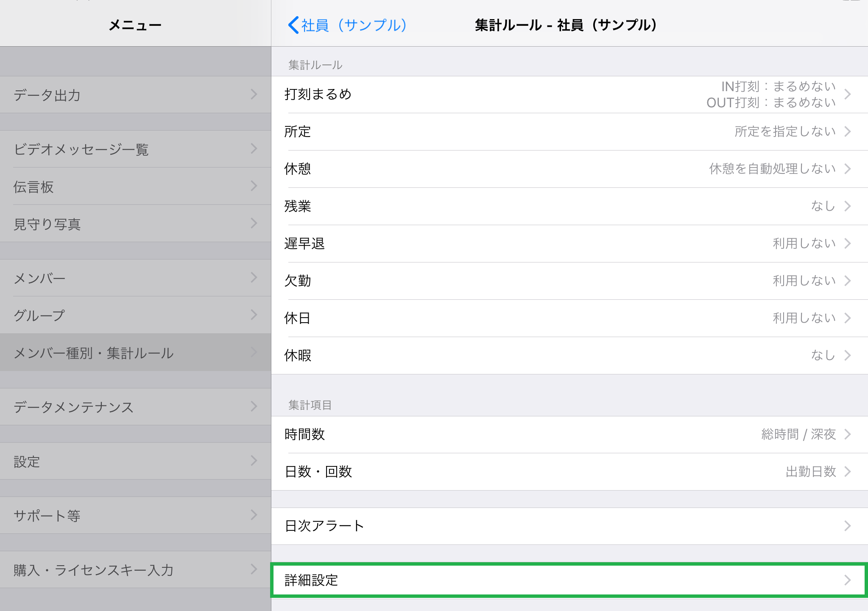
Task: Open サポート等 menu item
Action: tap(135, 515)
